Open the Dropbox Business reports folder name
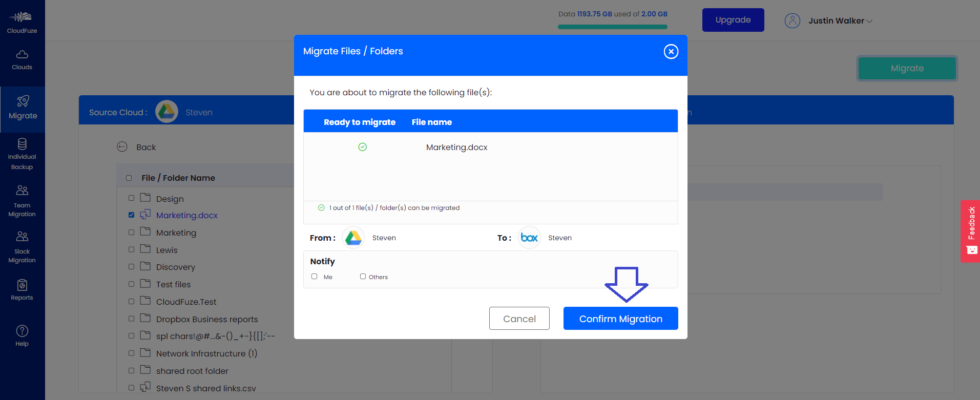Screen dimensions: 980x400 coord(207,320)
